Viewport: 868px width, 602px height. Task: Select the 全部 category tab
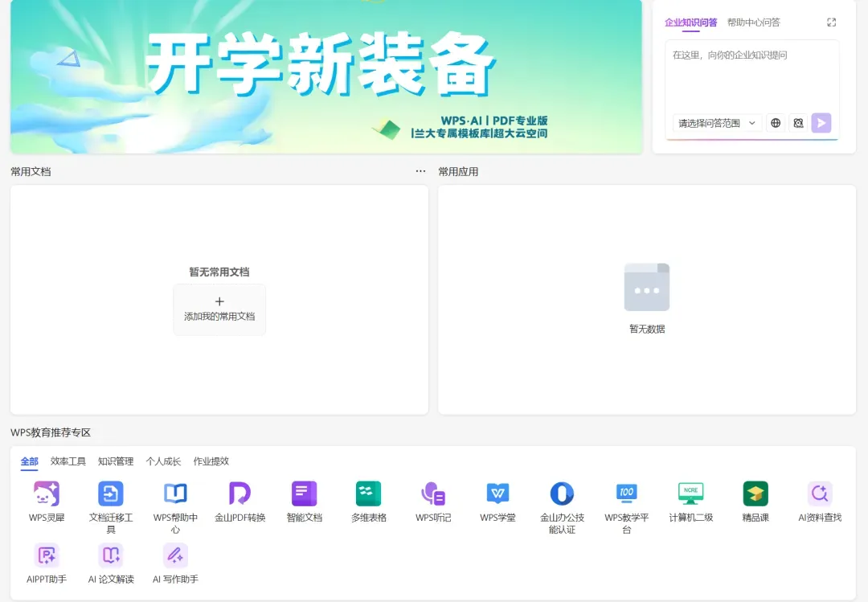(x=30, y=461)
